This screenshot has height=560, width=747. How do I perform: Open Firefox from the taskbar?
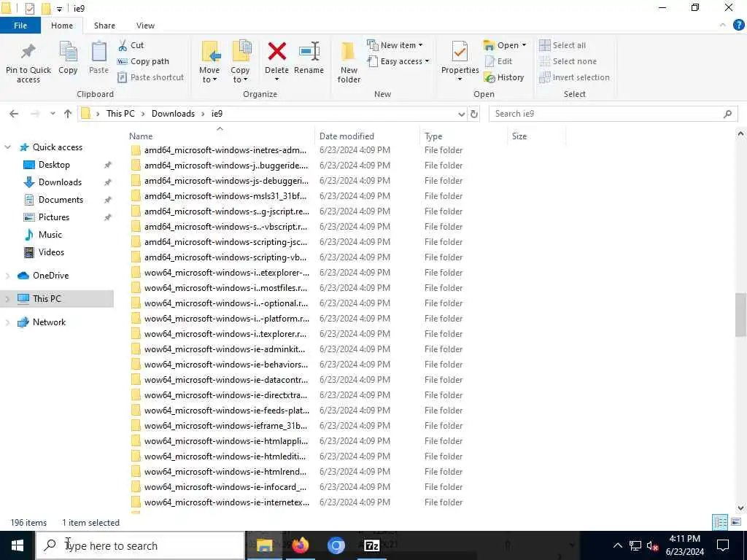300,545
